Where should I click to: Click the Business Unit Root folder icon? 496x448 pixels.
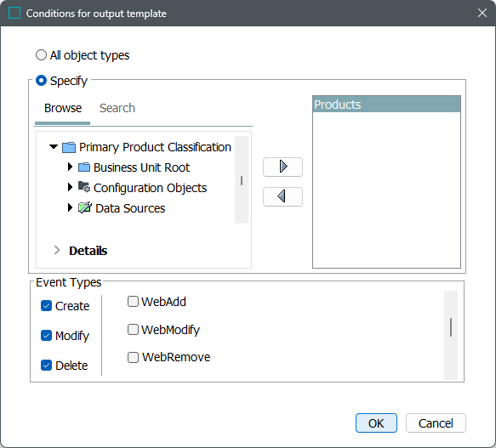click(x=84, y=167)
